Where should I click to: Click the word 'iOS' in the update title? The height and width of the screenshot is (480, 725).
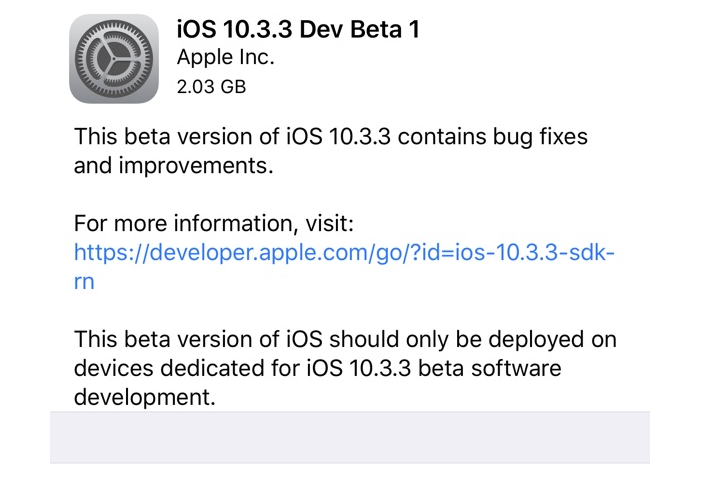(x=199, y=29)
